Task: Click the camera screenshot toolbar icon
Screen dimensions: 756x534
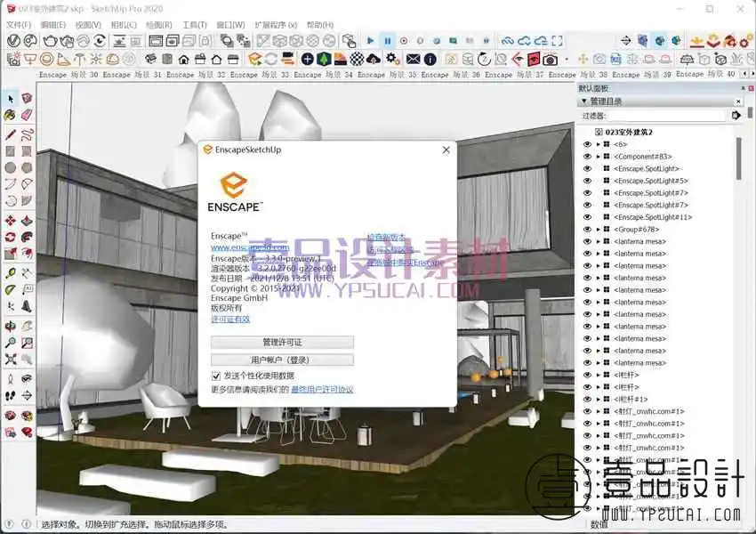Action: pyautogui.click(x=550, y=60)
